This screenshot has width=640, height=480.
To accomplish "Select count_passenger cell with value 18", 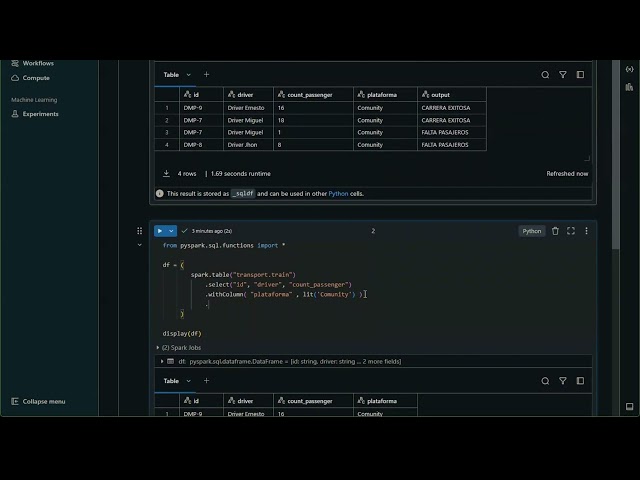I will coord(313,120).
